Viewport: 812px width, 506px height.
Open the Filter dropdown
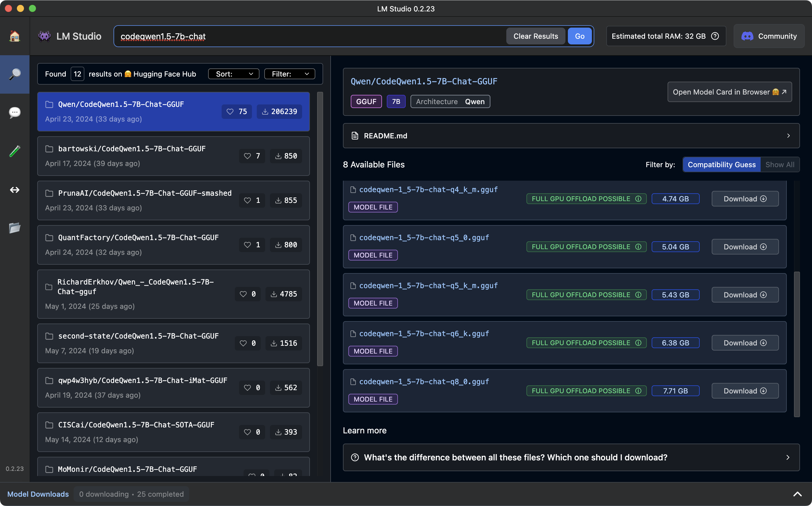289,74
